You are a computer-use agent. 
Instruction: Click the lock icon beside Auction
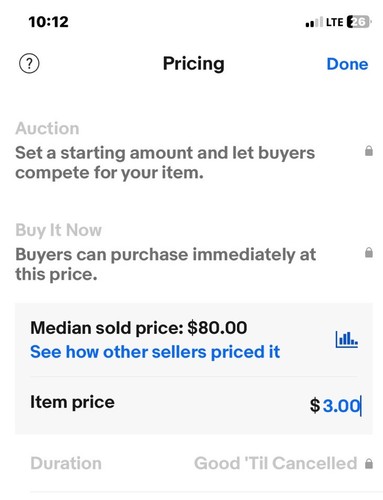pos(369,151)
